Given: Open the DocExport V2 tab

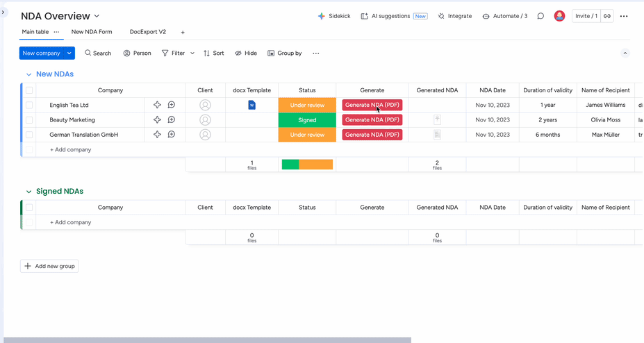Looking at the screenshot, I should pyautogui.click(x=148, y=32).
